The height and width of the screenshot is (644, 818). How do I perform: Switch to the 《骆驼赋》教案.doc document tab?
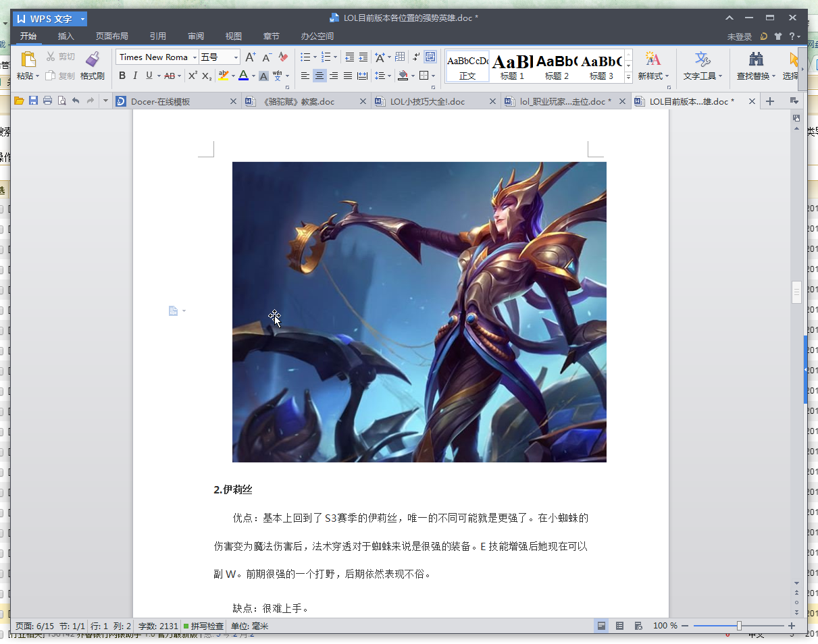pyautogui.click(x=306, y=101)
